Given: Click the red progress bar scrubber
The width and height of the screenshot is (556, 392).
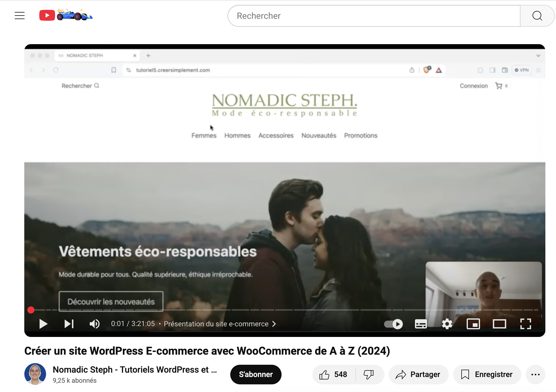Looking at the screenshot, I should (31, 310).
